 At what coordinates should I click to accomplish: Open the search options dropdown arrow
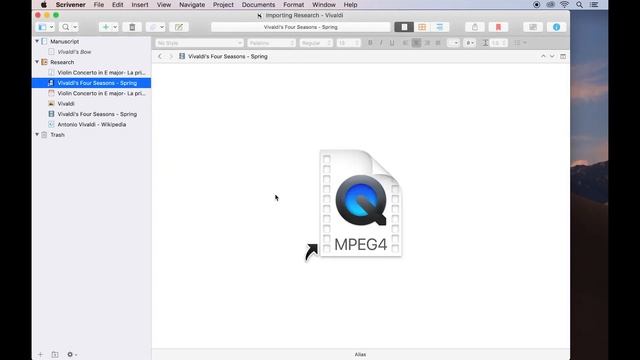(75, 27)
